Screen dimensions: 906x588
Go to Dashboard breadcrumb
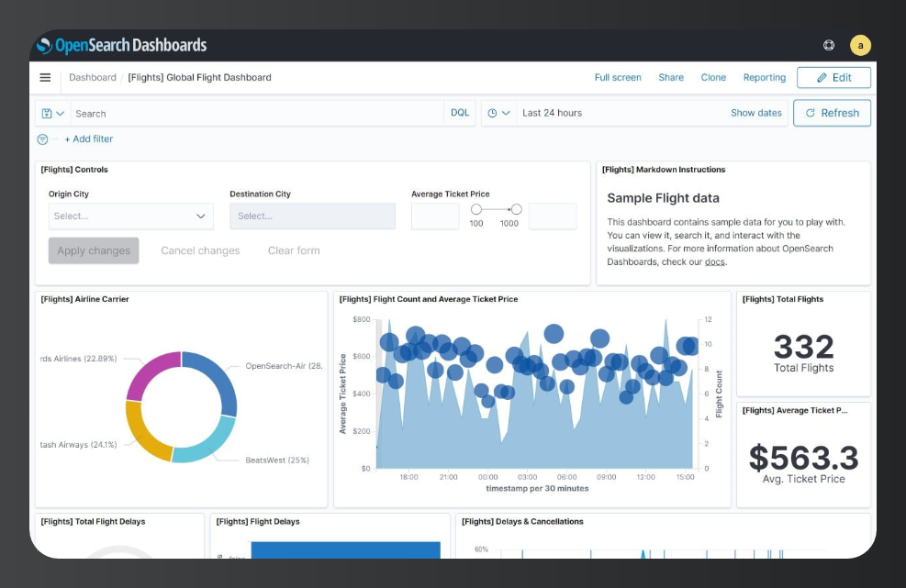93,77
